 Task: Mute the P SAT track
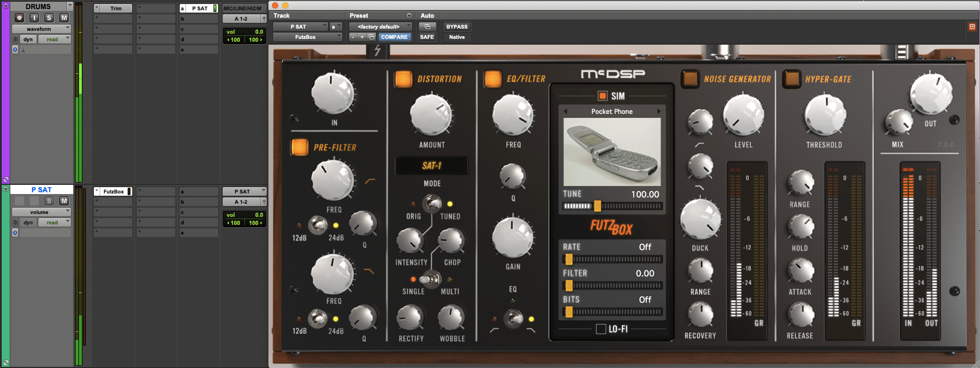point(64,201)
